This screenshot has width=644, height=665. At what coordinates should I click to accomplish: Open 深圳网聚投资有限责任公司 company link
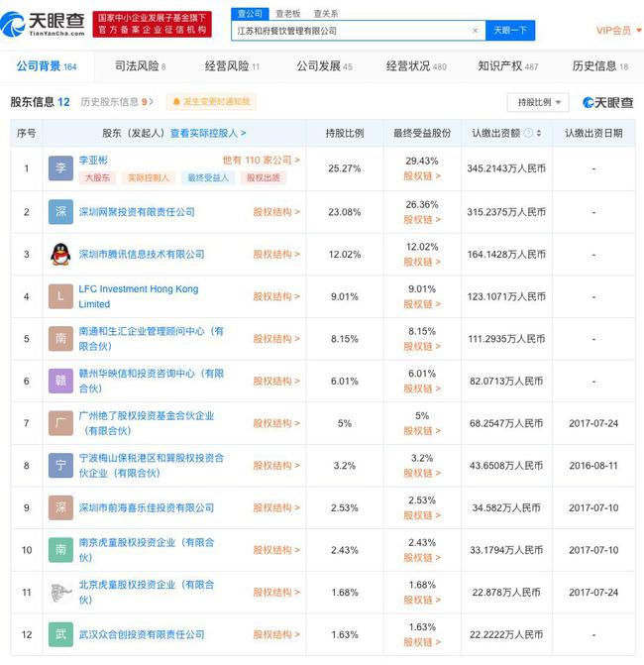pyautogui.click(x=137, y=212)
